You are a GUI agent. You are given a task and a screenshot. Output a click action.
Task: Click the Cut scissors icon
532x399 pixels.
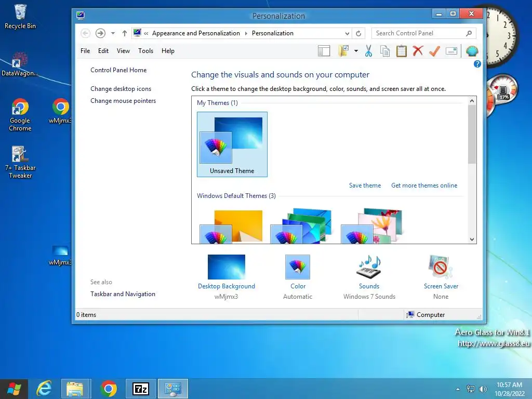point(368,51)
